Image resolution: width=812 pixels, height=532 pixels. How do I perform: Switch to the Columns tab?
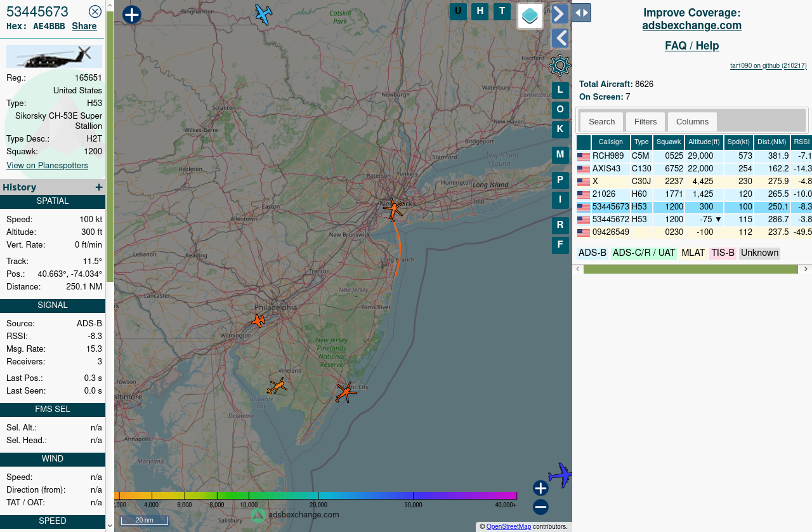tap(692, 122)
